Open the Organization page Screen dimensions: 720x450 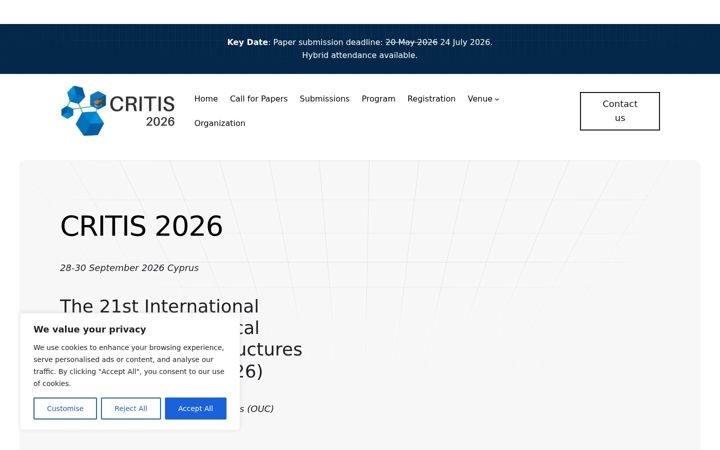pyautogui.click(x=219, y=123)
